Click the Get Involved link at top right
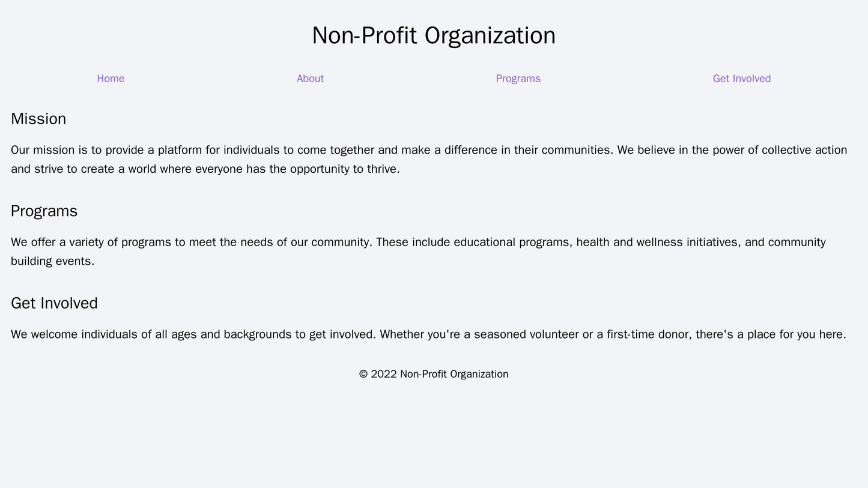Viewport: 868px width, 488px height. coord(741,78)
